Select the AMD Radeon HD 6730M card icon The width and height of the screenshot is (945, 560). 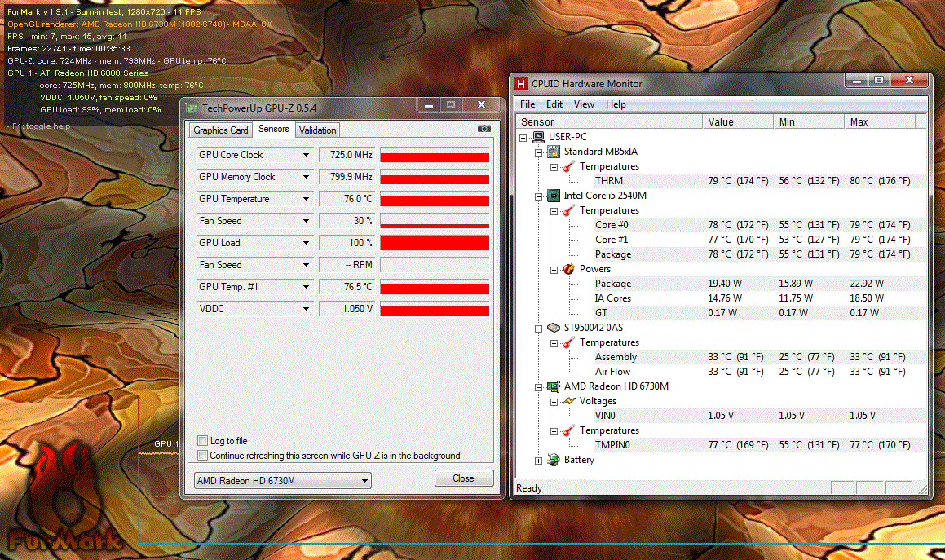(x=554, y=386)
